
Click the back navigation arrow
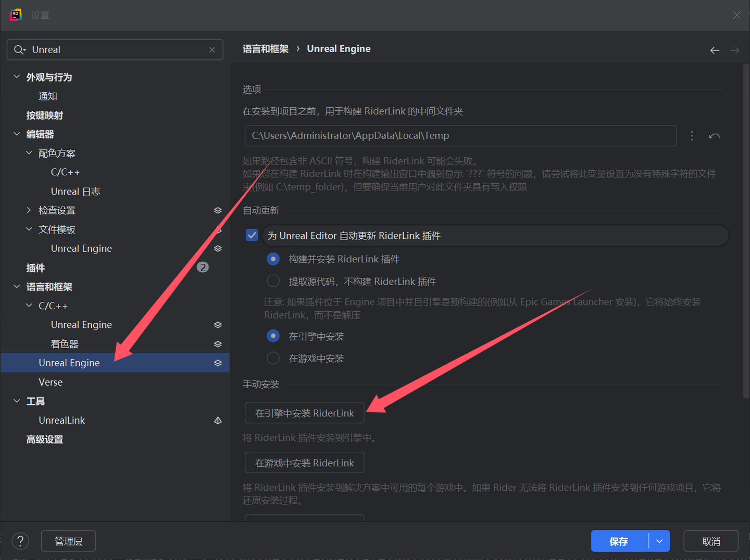715,50
